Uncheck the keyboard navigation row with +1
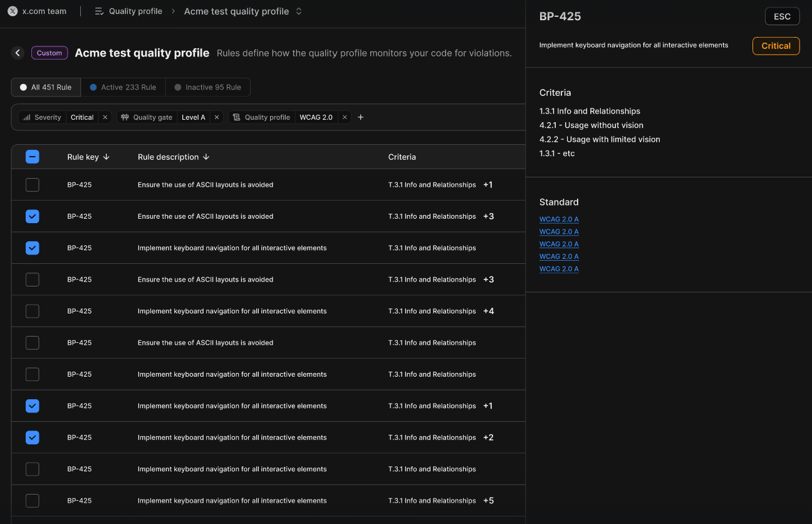The height and width of the screenshot is (524, 812). click(33, 406)
